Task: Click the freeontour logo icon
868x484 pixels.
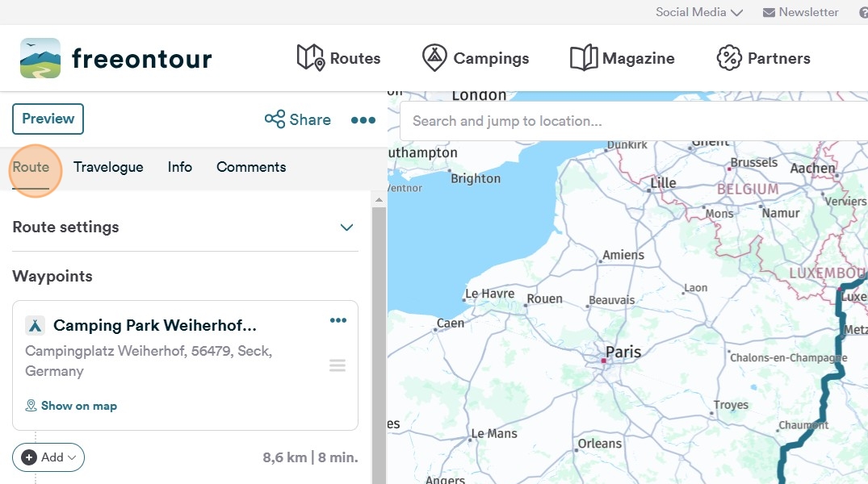Action: pos(40,58)
